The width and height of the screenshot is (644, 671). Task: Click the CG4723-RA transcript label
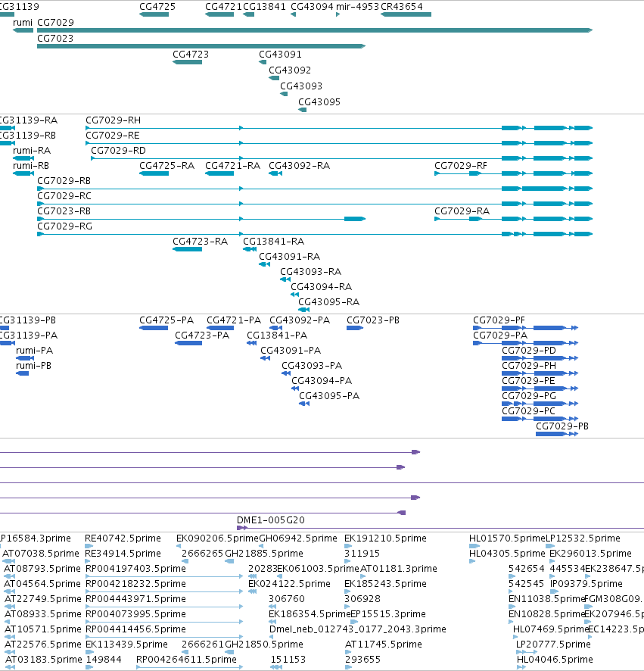tap(200, 242)
